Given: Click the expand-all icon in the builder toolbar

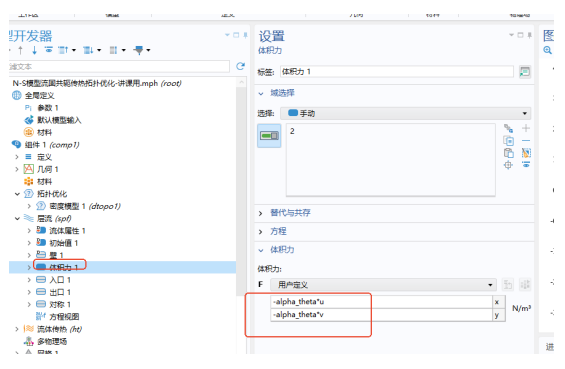Looking at the screenshot, I should click(88, 50).
